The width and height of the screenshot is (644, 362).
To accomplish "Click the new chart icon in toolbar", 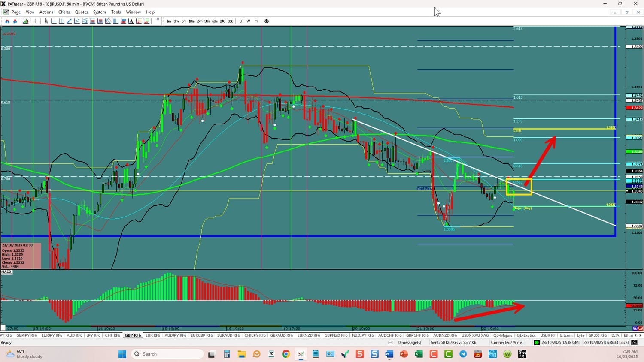I will (26, 21).
